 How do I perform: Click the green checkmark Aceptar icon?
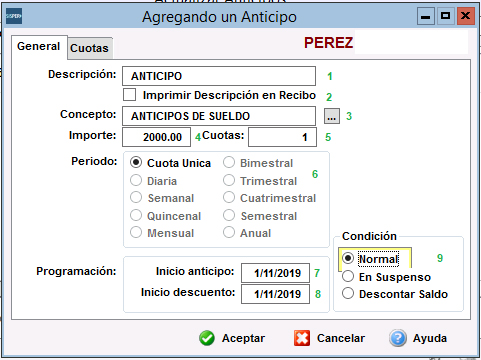click(x=207, y=338)
